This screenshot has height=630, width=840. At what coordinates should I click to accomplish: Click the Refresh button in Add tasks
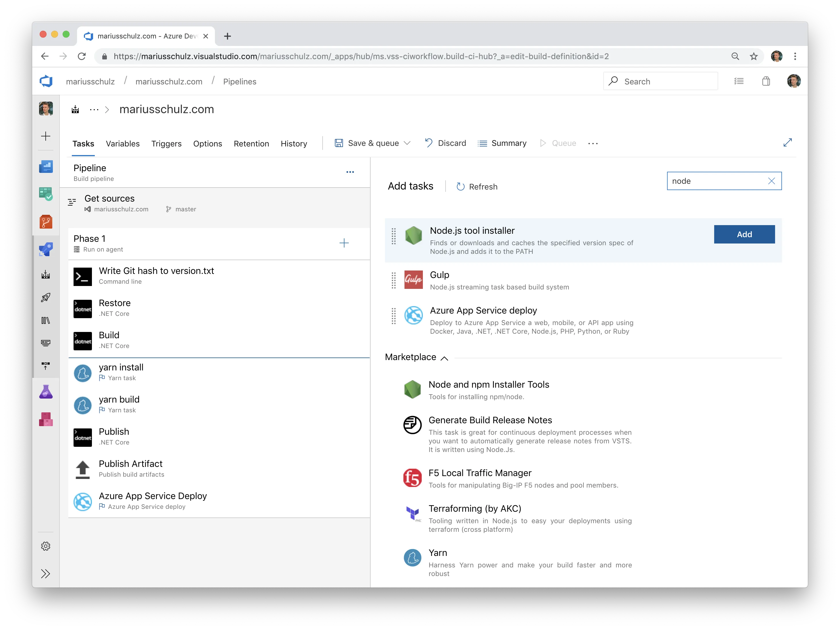477,186
